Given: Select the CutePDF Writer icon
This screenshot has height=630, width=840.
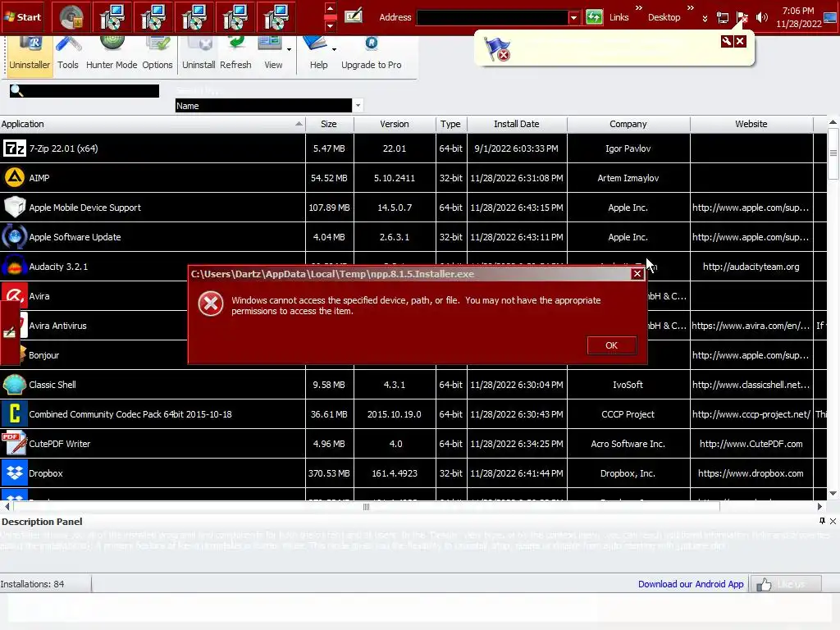Looking at the screenshot, I should (15, 444).
